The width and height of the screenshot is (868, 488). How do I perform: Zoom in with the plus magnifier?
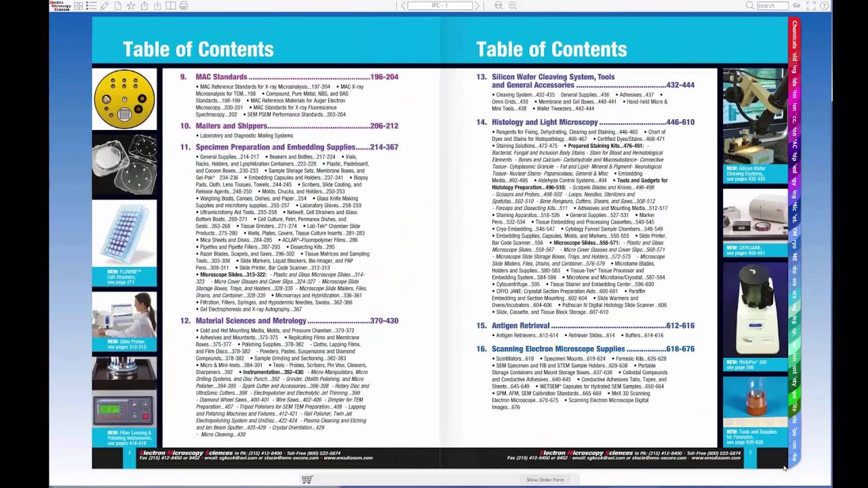(513, 5)
